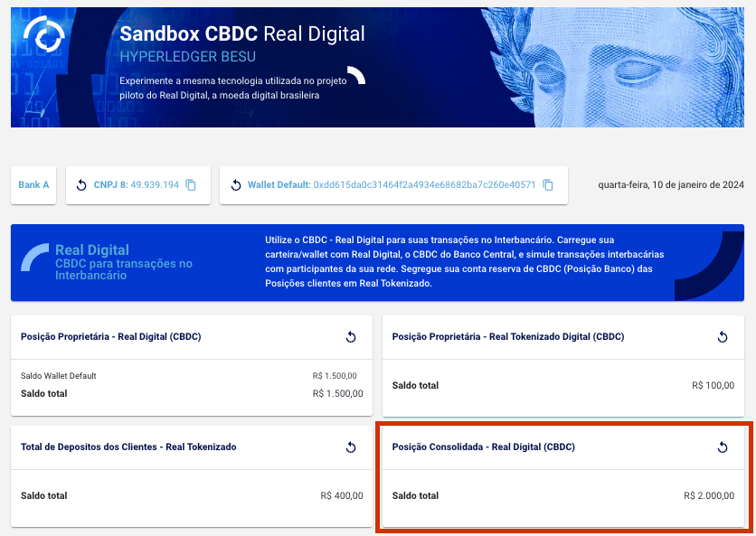
Task: Select the Bank A button
Action: point(33,185)
